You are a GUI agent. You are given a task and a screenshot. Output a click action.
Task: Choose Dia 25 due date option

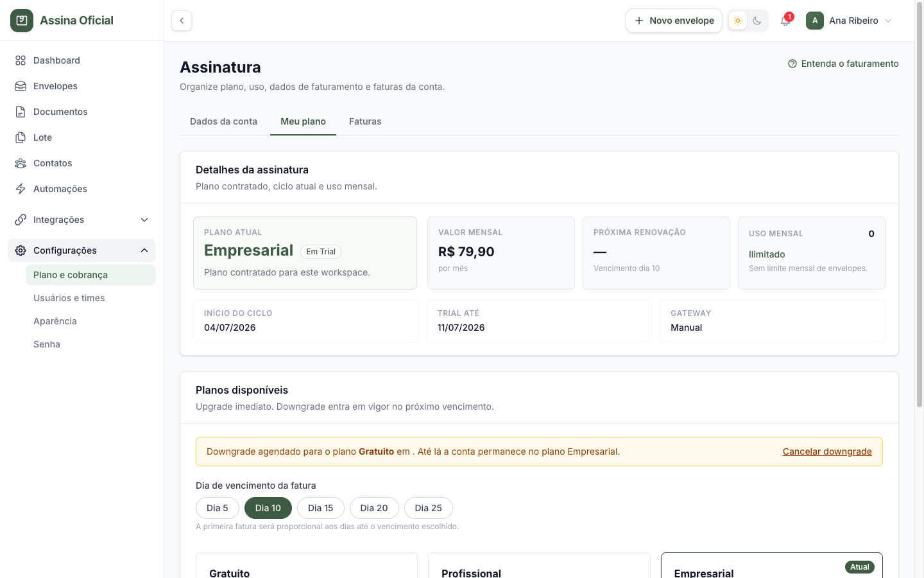[429, 508]
